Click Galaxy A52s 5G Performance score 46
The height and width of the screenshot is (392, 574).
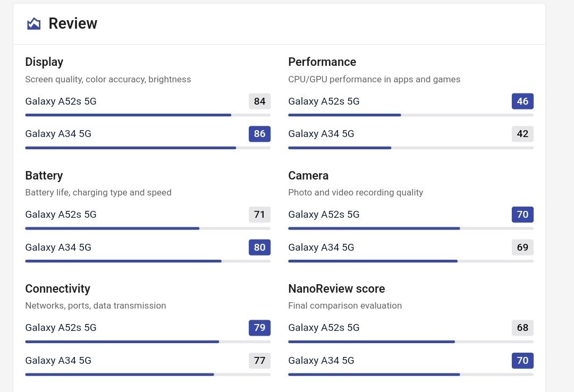522,101
